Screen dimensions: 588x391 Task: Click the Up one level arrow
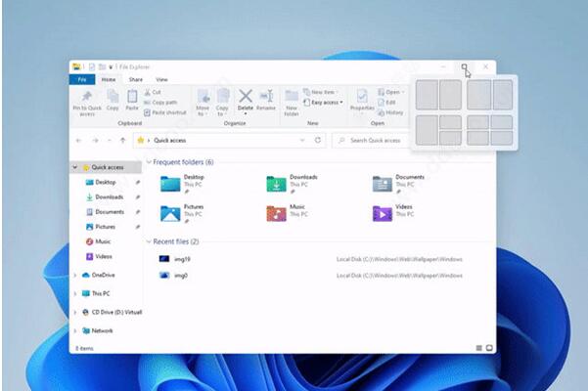coord(122,141)
